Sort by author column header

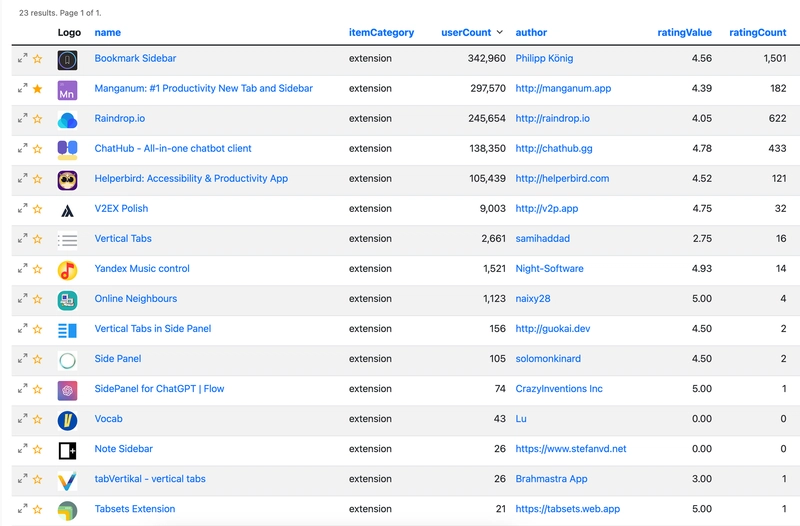coord(531,33)
